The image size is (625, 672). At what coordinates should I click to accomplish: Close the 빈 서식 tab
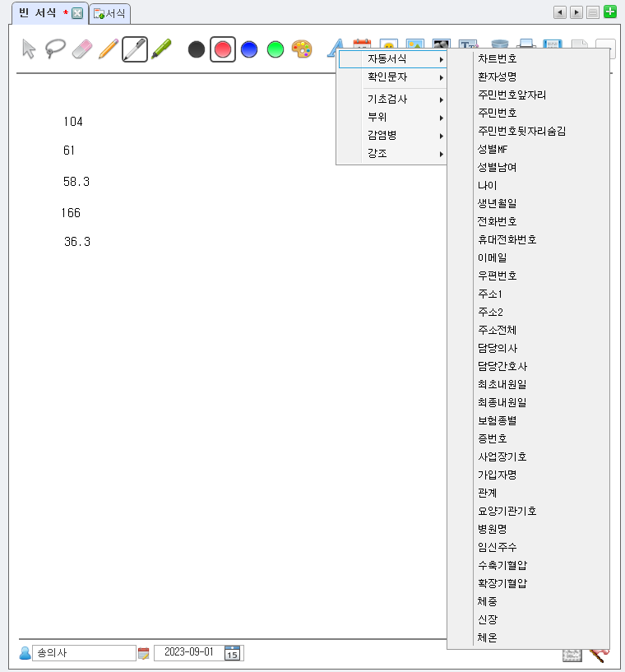77,13
